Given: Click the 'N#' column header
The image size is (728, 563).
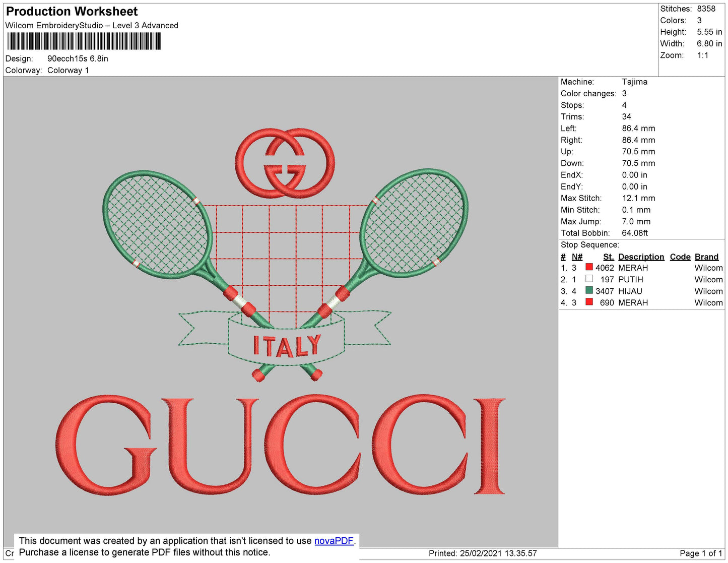Looking at the screenshot, I should click(577, 257).
